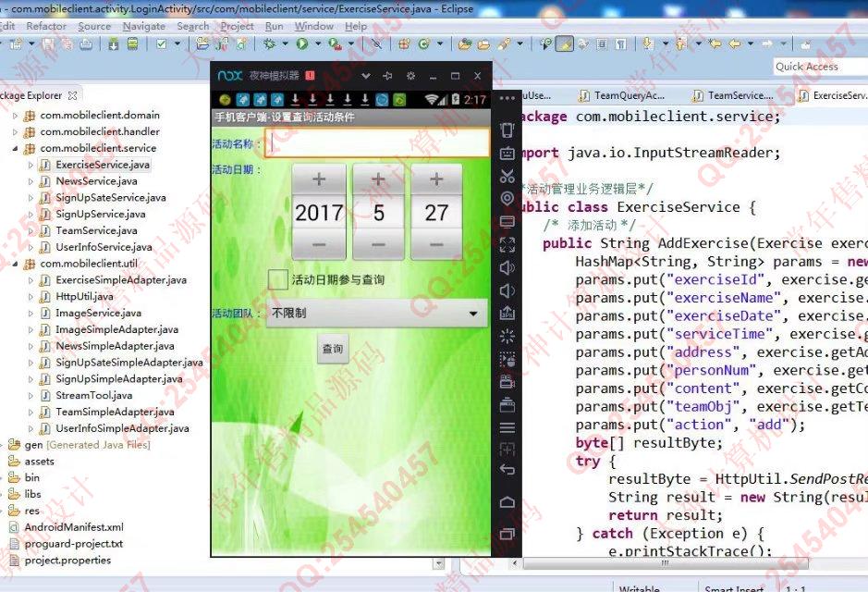Switch to TeamQueryAc... editor tab
Viewport: 868px width, 592px height.
tap(621, 96)
